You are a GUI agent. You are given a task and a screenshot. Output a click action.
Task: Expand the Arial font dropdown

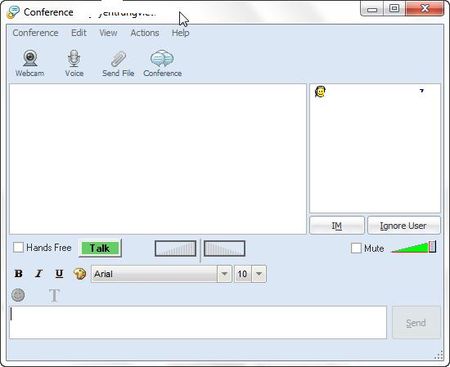point(224,274)
